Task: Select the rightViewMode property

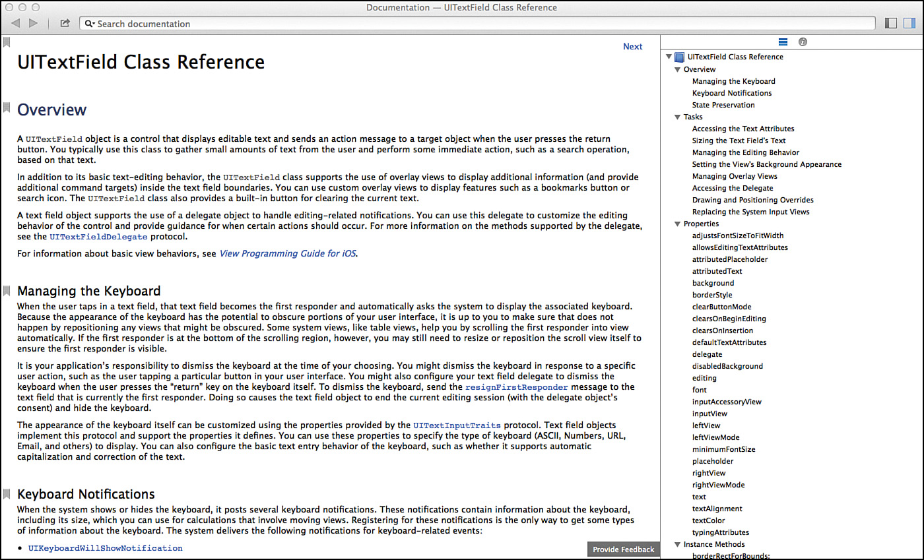Action: (x=718, y=485)
